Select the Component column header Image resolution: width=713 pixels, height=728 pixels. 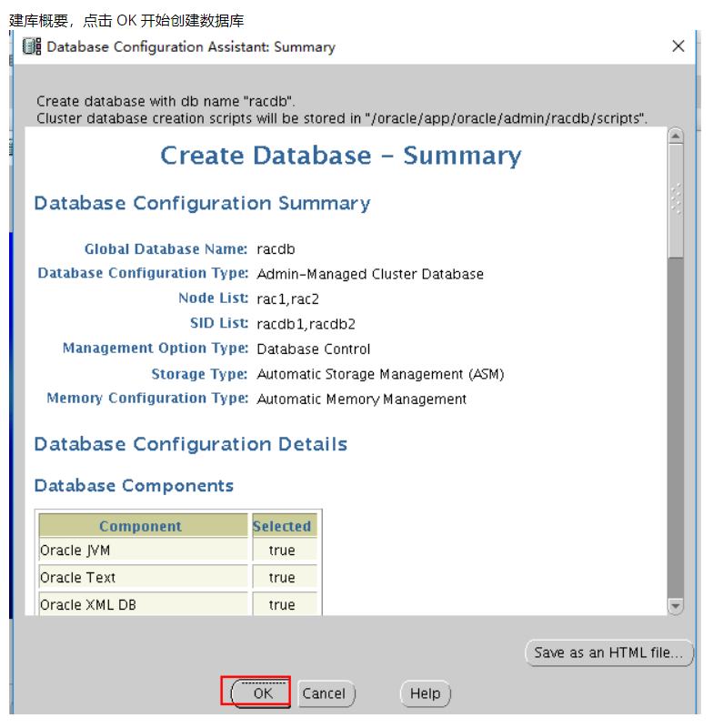pos(144,526)
